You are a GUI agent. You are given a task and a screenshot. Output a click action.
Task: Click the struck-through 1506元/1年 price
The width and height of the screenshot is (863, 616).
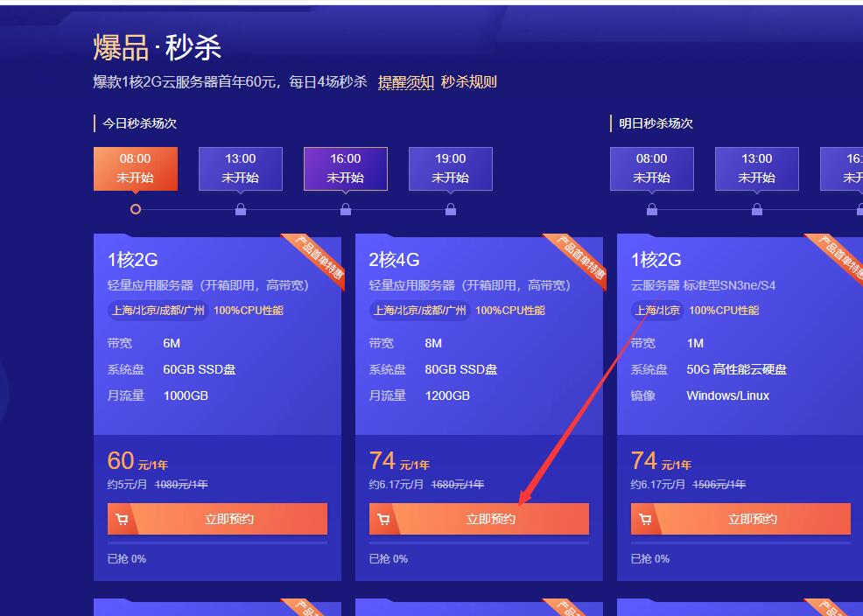719,485
